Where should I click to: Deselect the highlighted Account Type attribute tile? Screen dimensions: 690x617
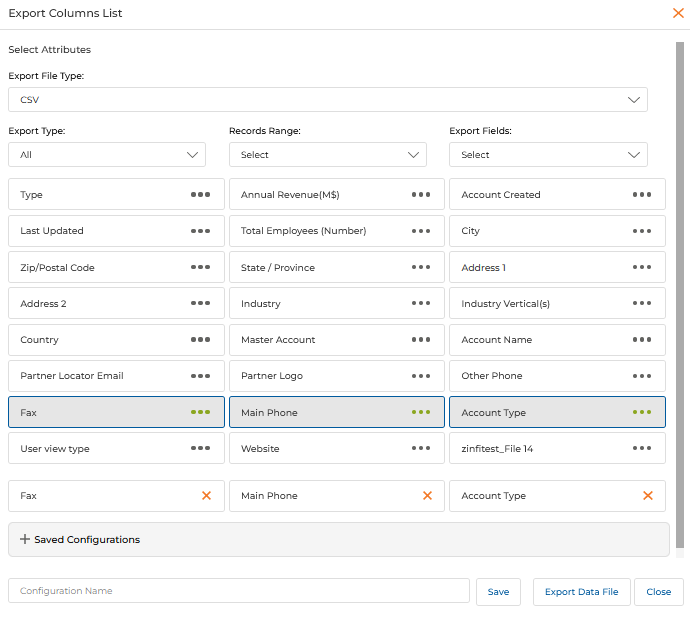[557, 412]
